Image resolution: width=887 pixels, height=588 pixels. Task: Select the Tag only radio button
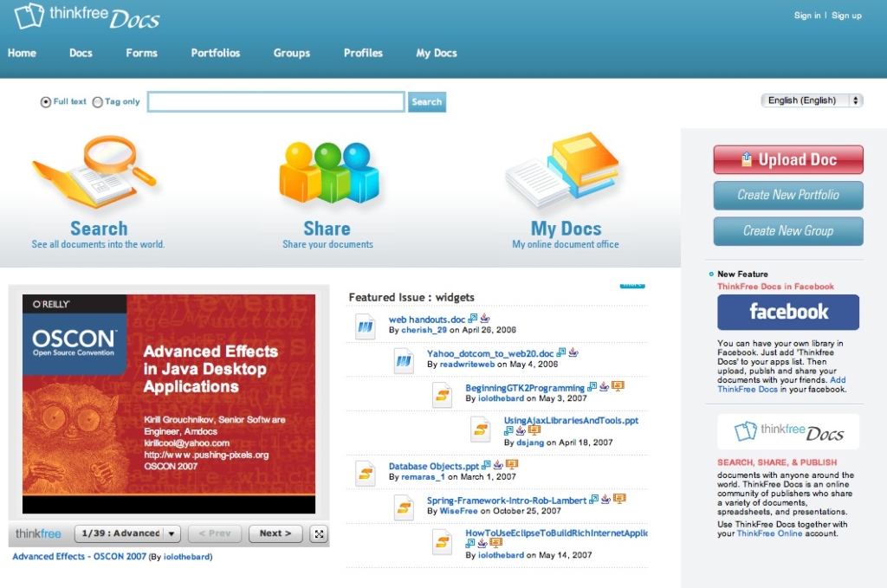click(97, 102)
